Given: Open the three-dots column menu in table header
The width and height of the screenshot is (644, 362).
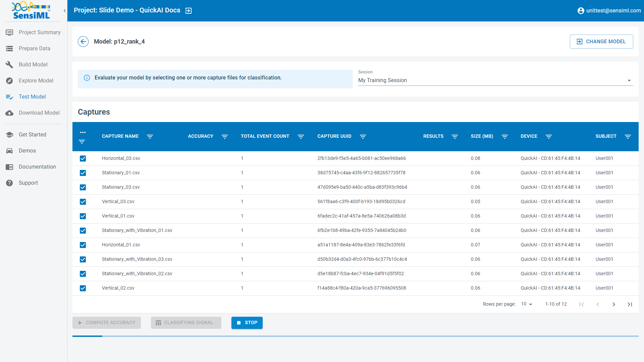Looking at the screenshot, I should click(83, 132).
